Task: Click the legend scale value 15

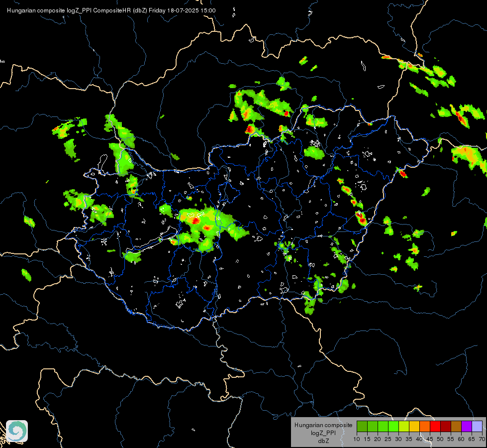Action: coord(367,440)
